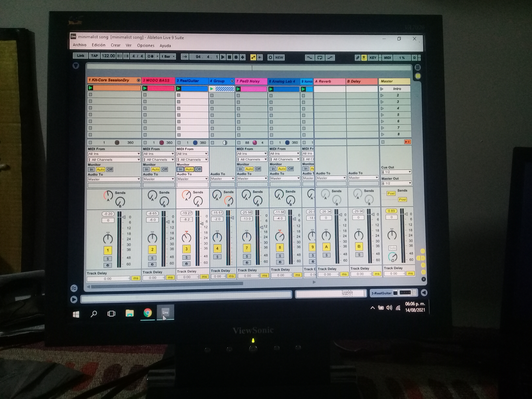This screenshot has width=532, height=399.
Task: Open the Archivo menu
Action: tap(80, 45)
